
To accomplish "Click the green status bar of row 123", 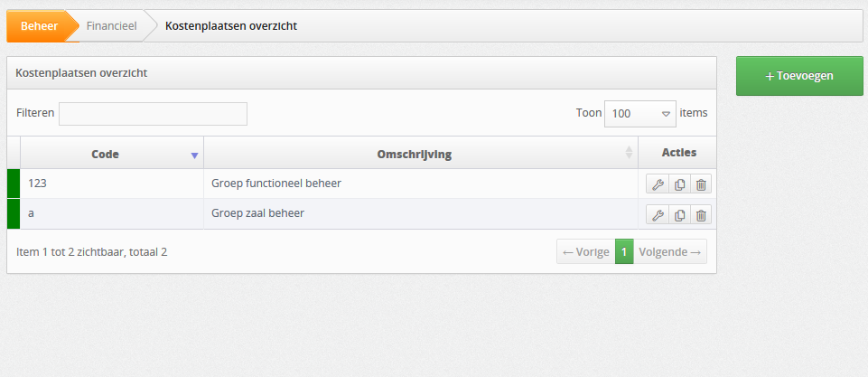I will (14, 184).
